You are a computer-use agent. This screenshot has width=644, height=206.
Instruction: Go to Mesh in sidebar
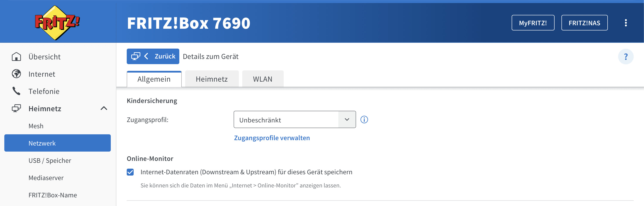(x=36, y=126)
